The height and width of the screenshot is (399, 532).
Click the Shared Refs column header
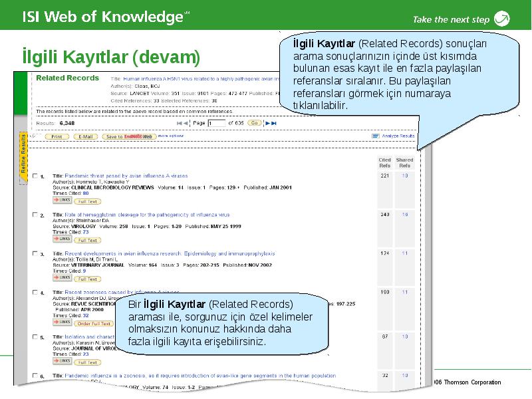[x=405, y=162]
